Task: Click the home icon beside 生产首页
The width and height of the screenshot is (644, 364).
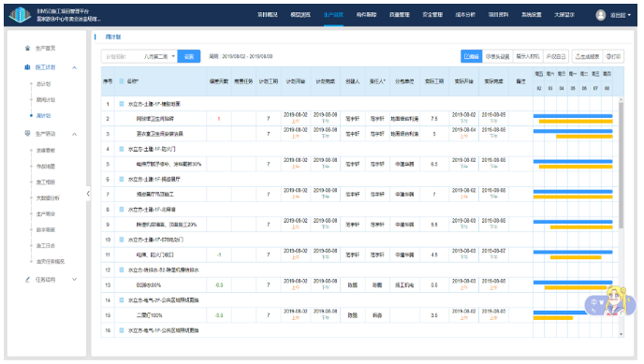Action: coord(27,48)
